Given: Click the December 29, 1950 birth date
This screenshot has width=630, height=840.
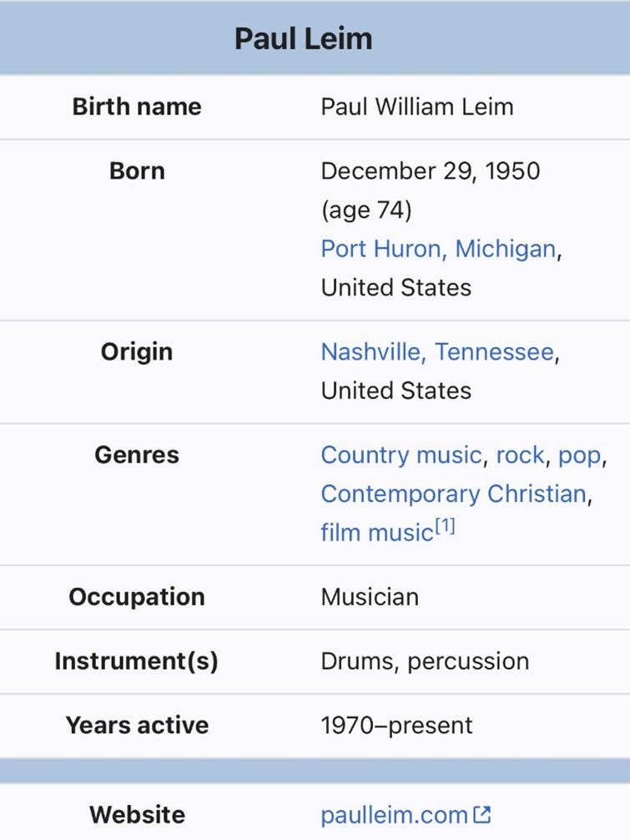Looking at the screenshot, I should (430, 171).
